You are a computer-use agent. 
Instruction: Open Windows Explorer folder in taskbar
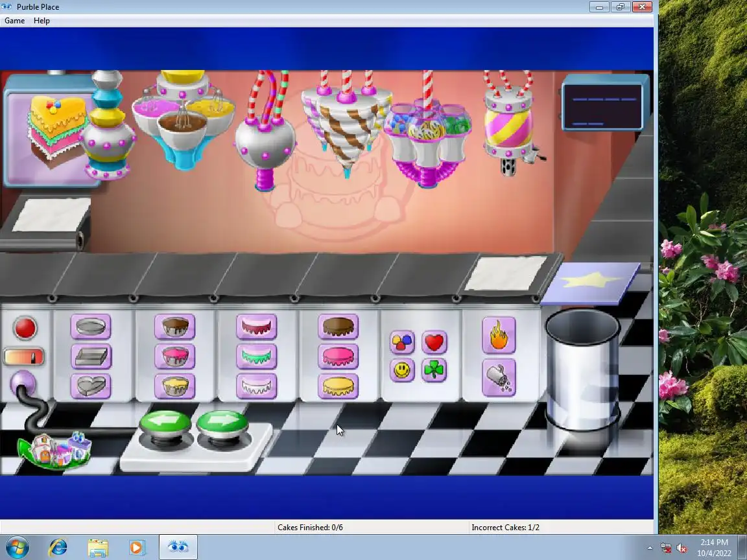pos(98,548)
